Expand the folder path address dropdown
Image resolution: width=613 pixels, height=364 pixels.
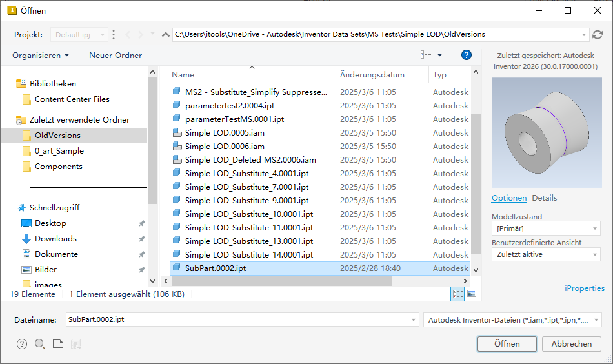pyautogui.click(x=584, y=35)
